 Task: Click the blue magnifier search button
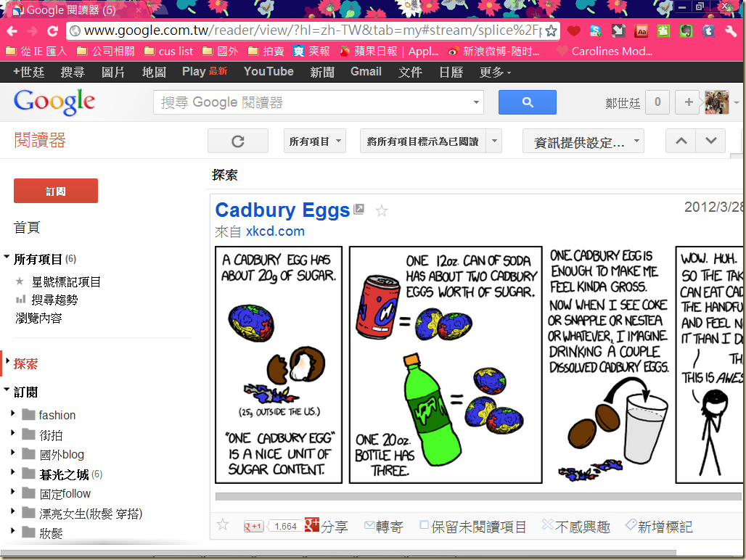pos(527,102)
